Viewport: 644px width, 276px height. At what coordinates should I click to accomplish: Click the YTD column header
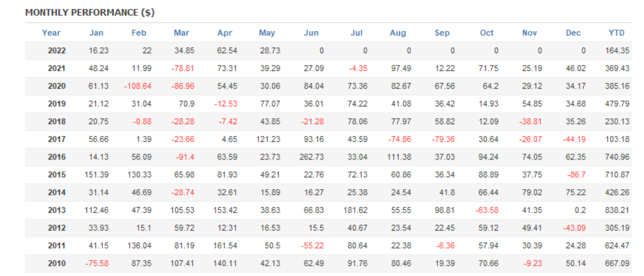[x=616, y=33]
